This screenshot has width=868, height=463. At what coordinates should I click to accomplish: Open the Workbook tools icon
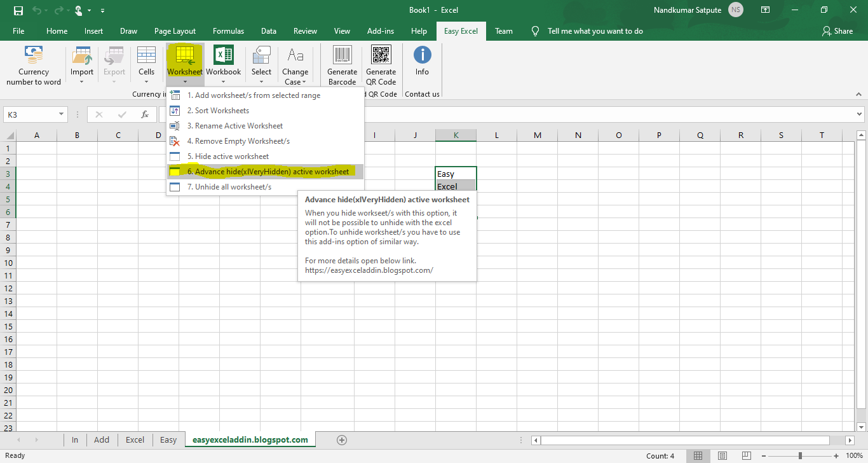pyautogui.click(x=223, y=55)
